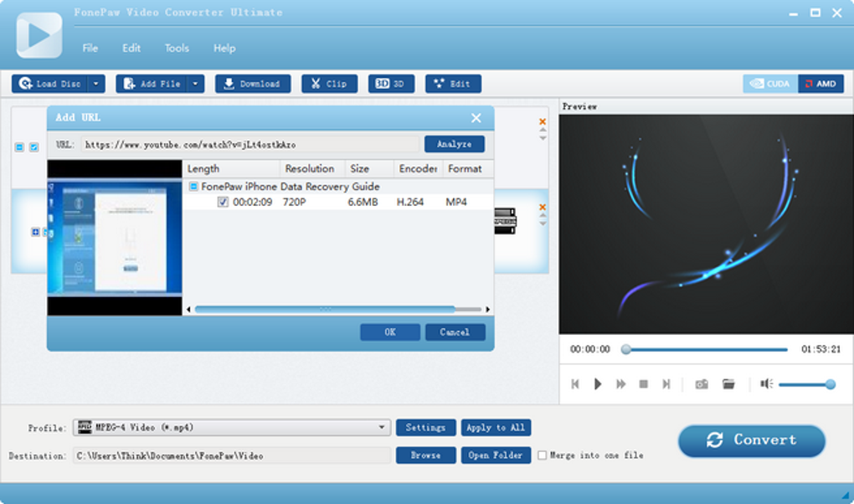Open the File menu

pyautogui.click(x=90, y=48)
